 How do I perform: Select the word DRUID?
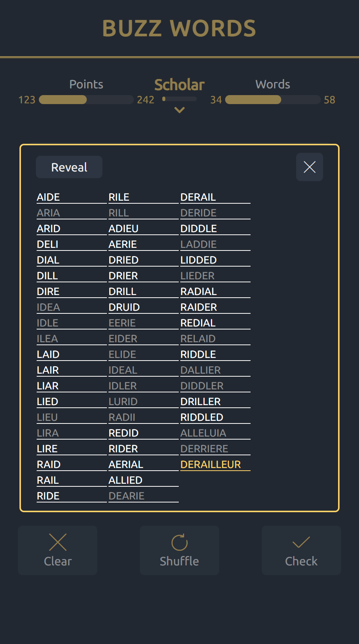coord(124,307)
